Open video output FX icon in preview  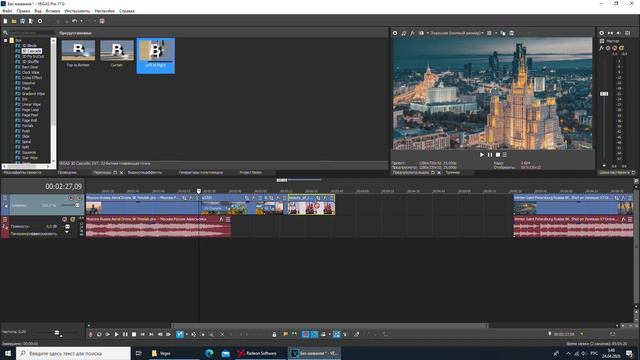click(x=412, y=33)
